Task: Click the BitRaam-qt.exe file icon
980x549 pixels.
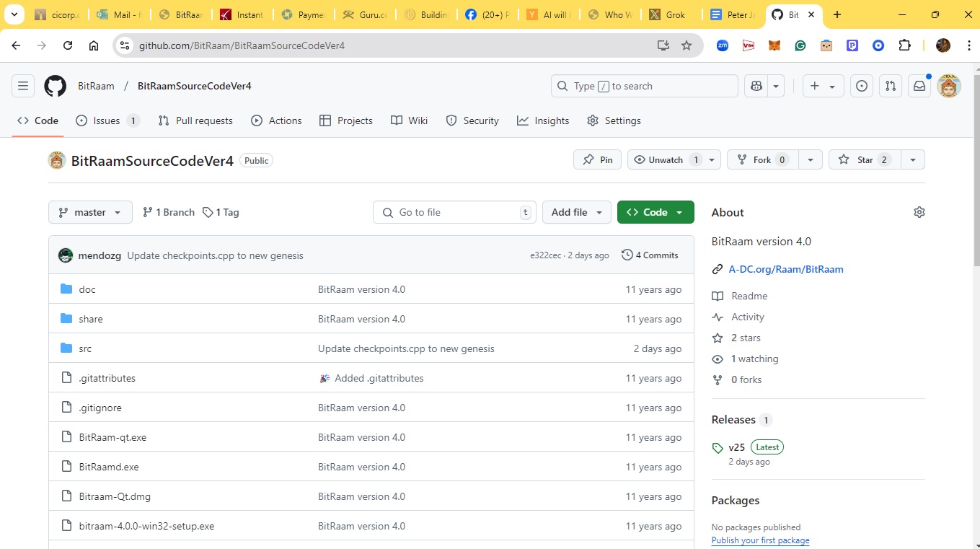Action: tap(66, 437)
